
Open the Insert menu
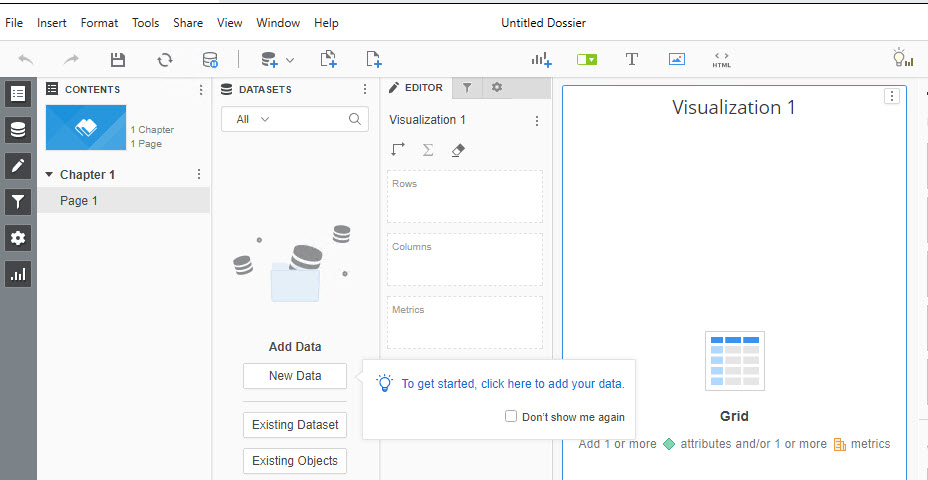point(52,23)
